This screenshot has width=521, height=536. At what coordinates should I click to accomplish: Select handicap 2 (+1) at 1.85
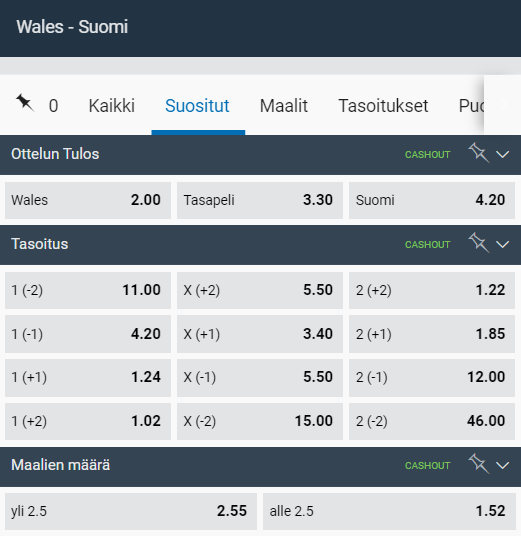click(x=432, y=334)
